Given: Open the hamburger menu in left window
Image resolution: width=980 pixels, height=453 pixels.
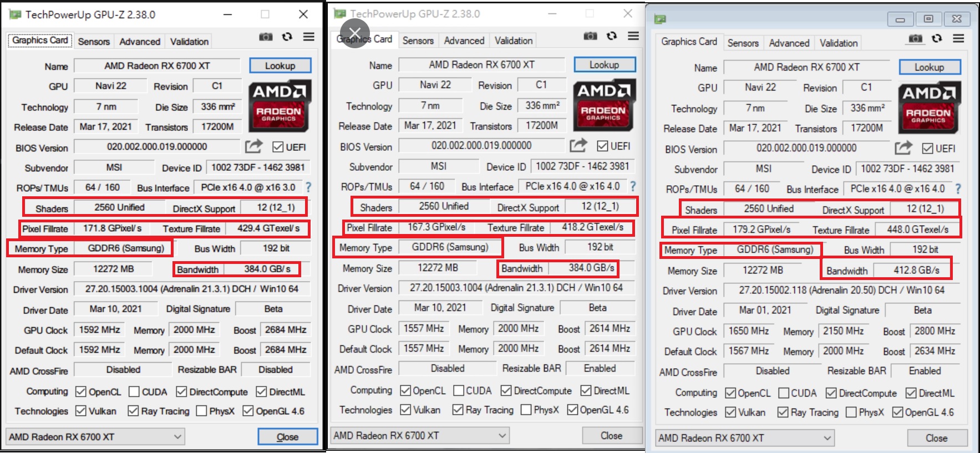Looking at the screenshot, I should point(309,37).
